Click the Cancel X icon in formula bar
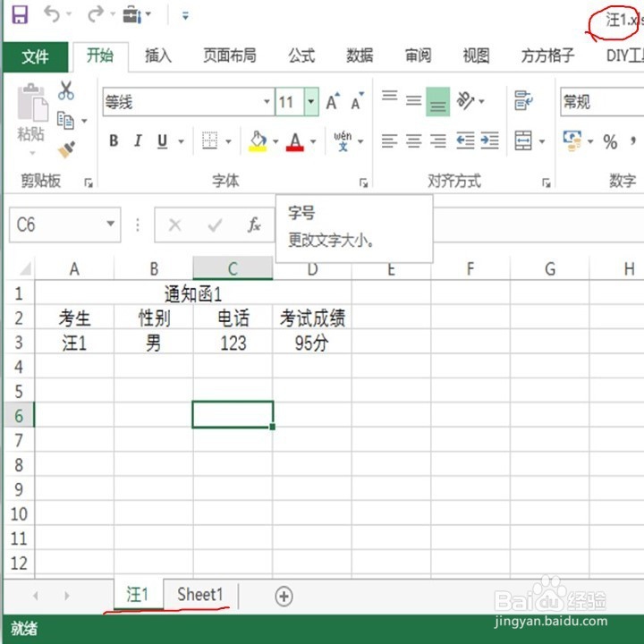 (x=175, y=225)
